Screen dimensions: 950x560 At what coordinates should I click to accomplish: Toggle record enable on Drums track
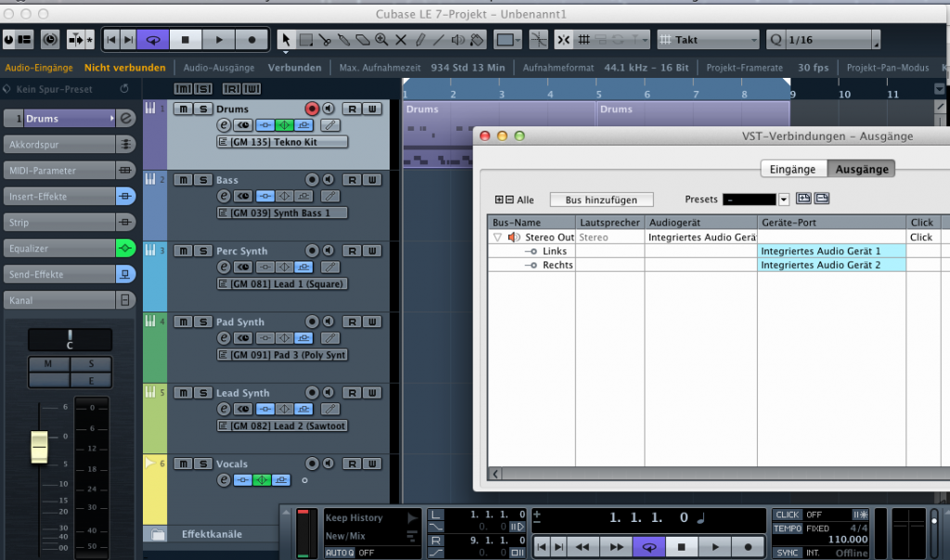click(312, 109)
